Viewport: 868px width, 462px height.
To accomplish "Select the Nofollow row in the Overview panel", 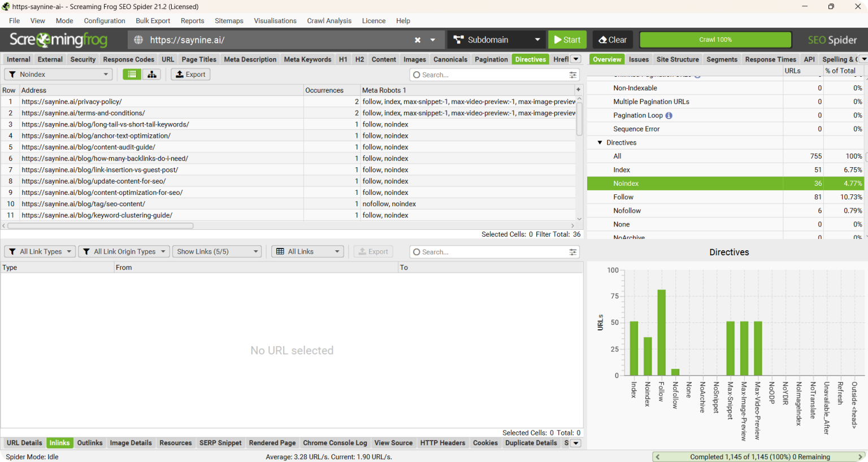I will tap(725, 211).
